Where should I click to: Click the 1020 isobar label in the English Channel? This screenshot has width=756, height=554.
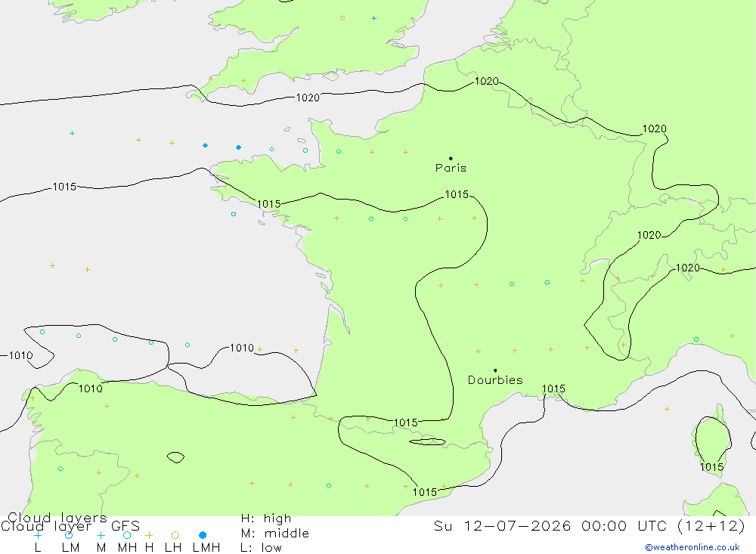pyautogui.click(x=308, y=98)
